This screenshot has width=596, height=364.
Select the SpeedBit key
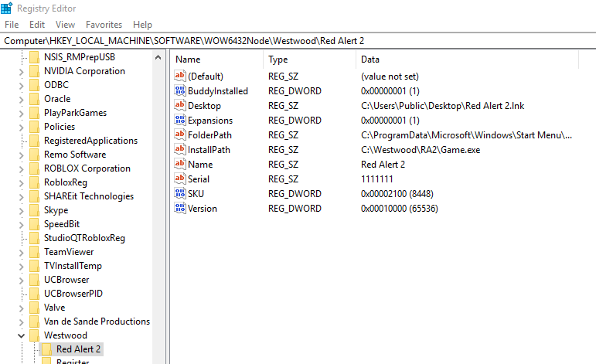(x=62, y=224)
